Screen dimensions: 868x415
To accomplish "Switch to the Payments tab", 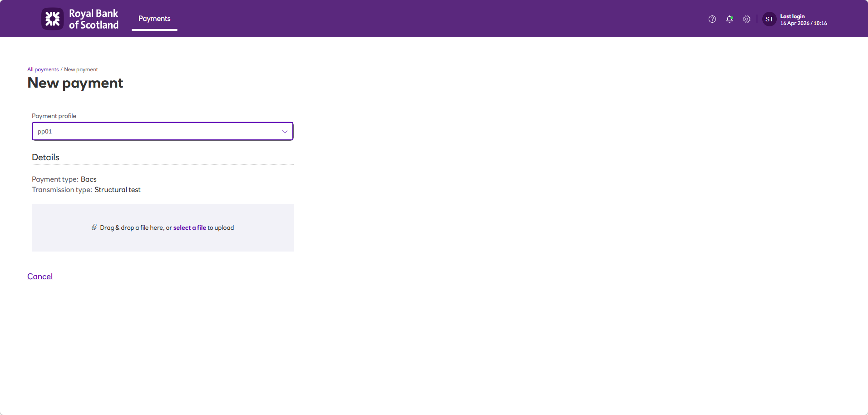I will tap(154, 19).
